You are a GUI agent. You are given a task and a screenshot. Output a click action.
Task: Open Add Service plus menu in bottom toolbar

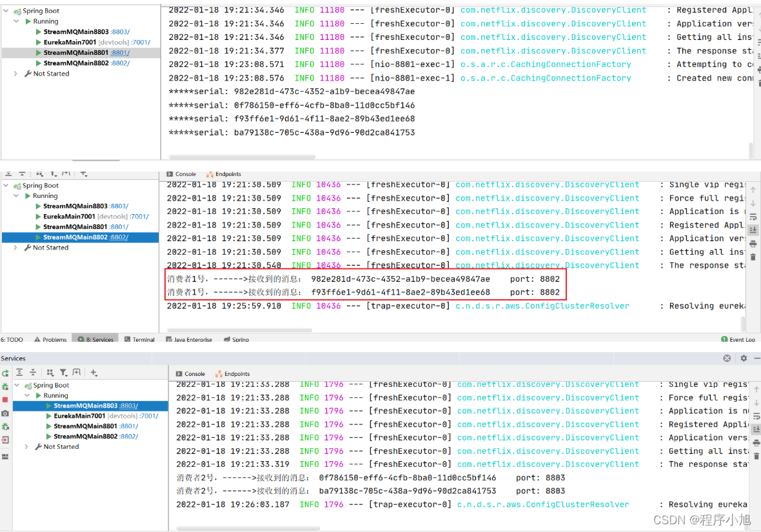tap(94, 372)
